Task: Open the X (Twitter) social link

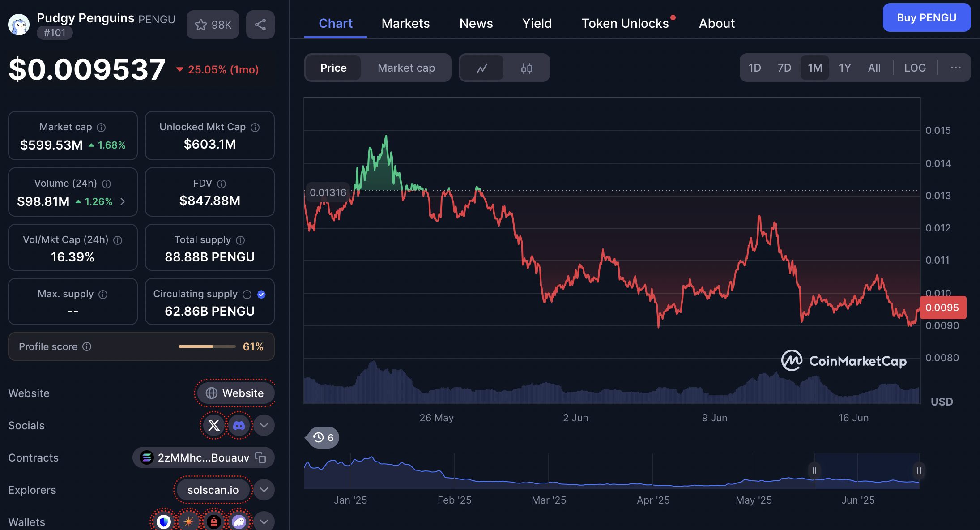Action: point(214,425)
